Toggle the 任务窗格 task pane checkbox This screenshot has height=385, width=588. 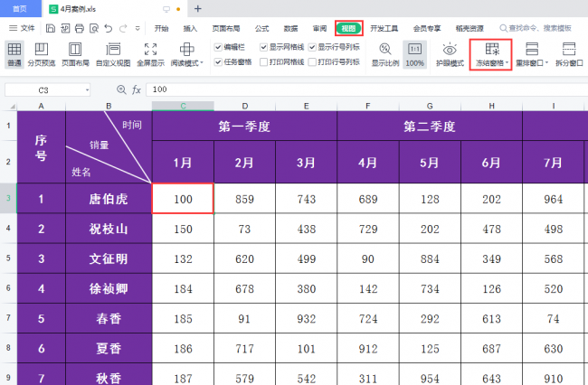pyautogui.click(x=218, y=61)
